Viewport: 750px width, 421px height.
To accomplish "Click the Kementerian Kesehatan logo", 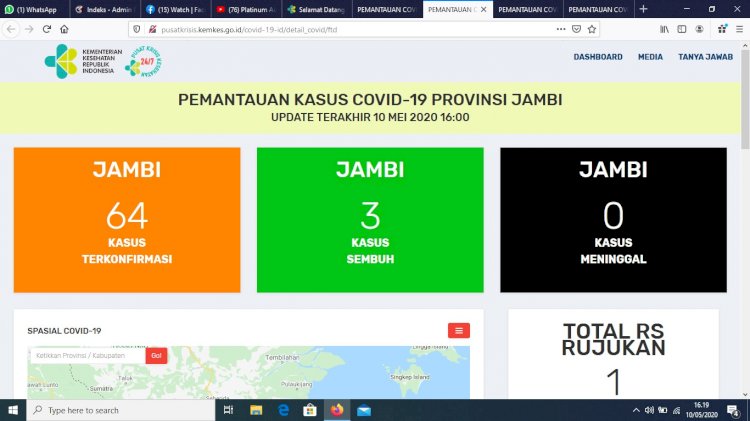I will coord(83,61).
